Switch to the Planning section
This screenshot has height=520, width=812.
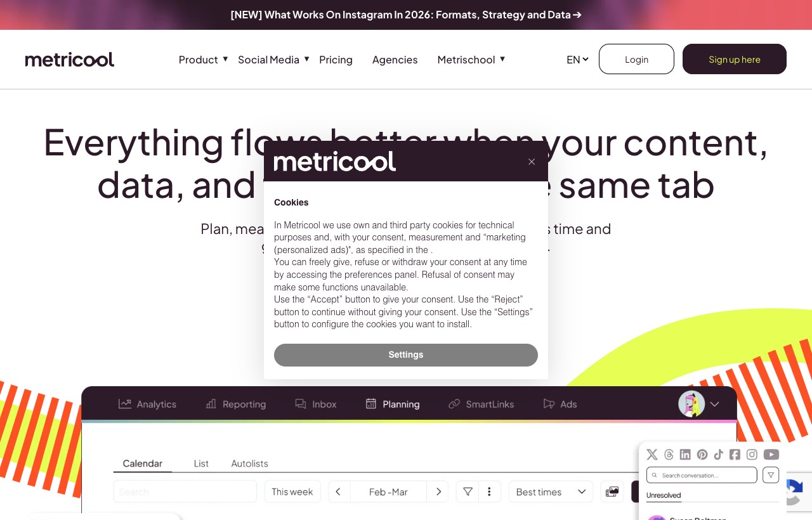click(393, 404)
